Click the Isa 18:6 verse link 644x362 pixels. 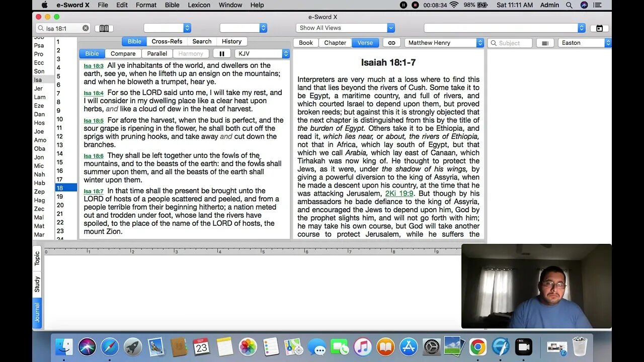tap(94, 156)
